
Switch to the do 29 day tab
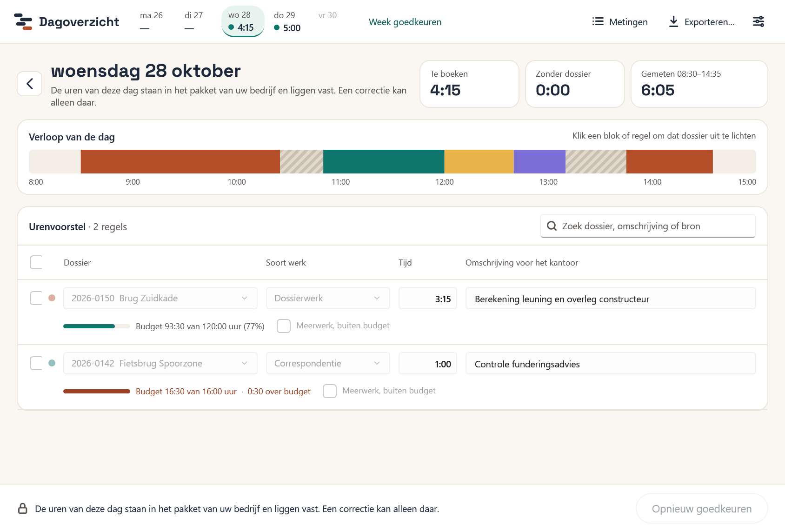coord(287,21)
